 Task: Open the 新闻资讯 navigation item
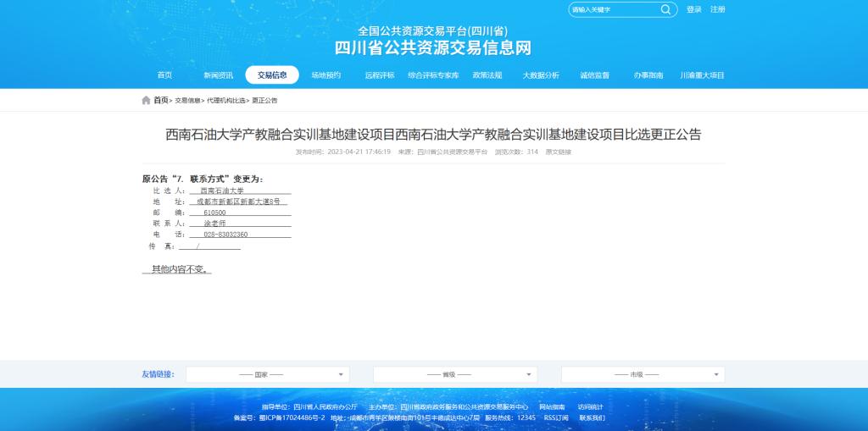point(218,75)
